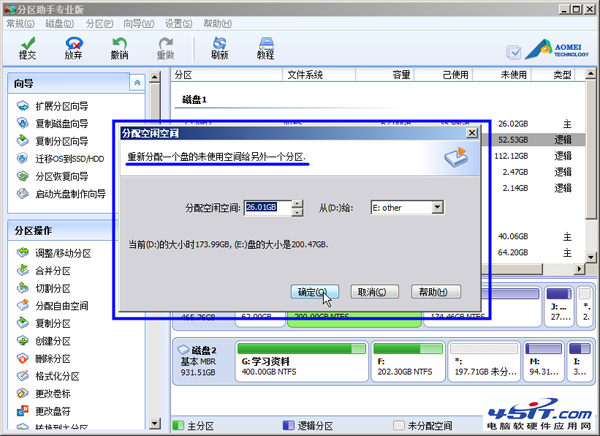This screenshot has height=436, width=600.
Task: Click 取消(C) button in dialog
Action: tap(375, 292)
